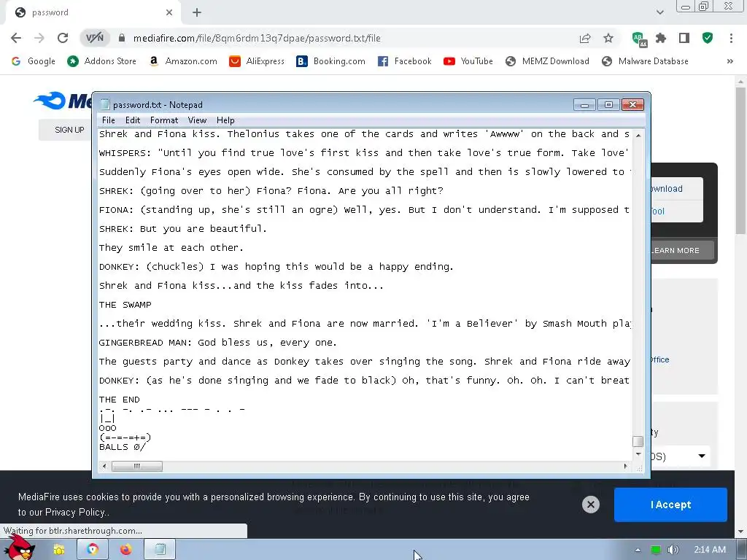This screenshot has width=747, height=560.
Task: Click the 'GINGERBREAD MAN: God bless us' line
Action: (x=217, y=343)
